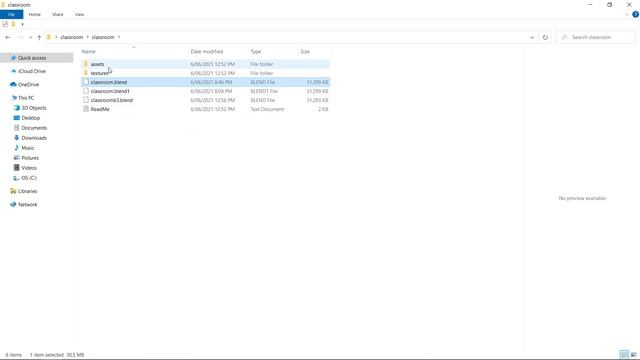Switch to the View ribbon tab

click(79, 14)
